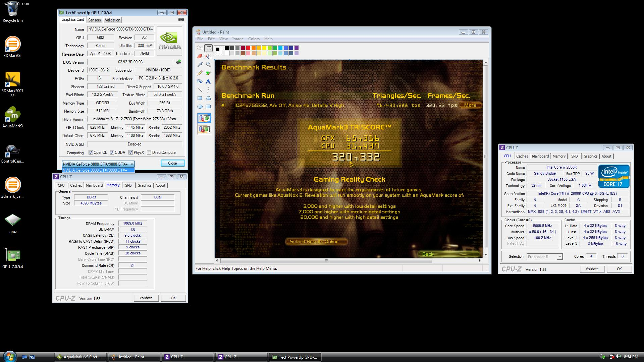Choose the Curve tool in Paint
Screen dimensions: 644x362
click(208, 90)
